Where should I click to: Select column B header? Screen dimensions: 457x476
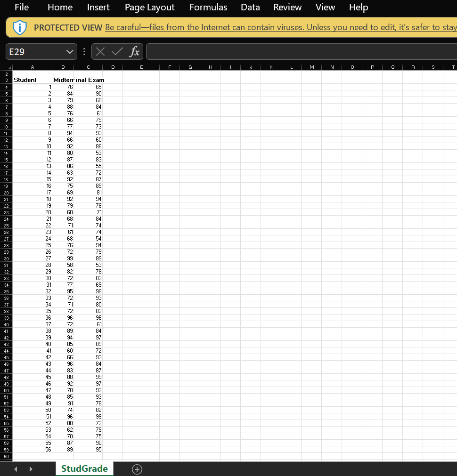63,67
